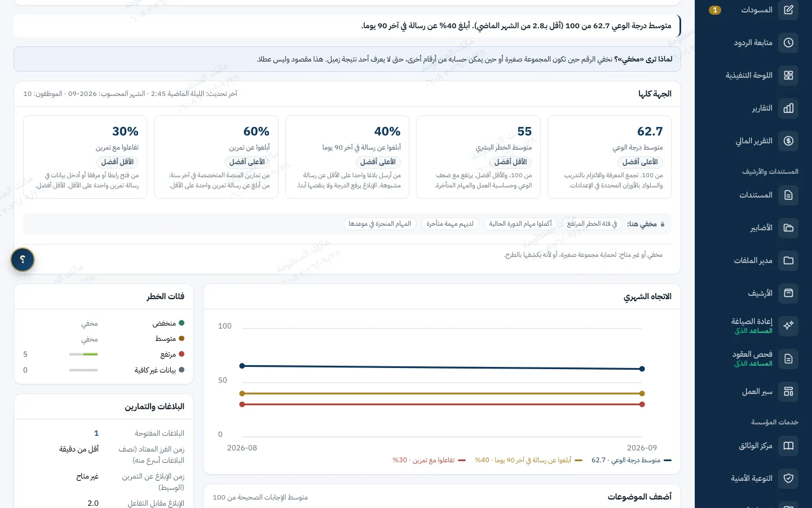Click the clock icon for متابعة الردود

click(x=788, y=43)
